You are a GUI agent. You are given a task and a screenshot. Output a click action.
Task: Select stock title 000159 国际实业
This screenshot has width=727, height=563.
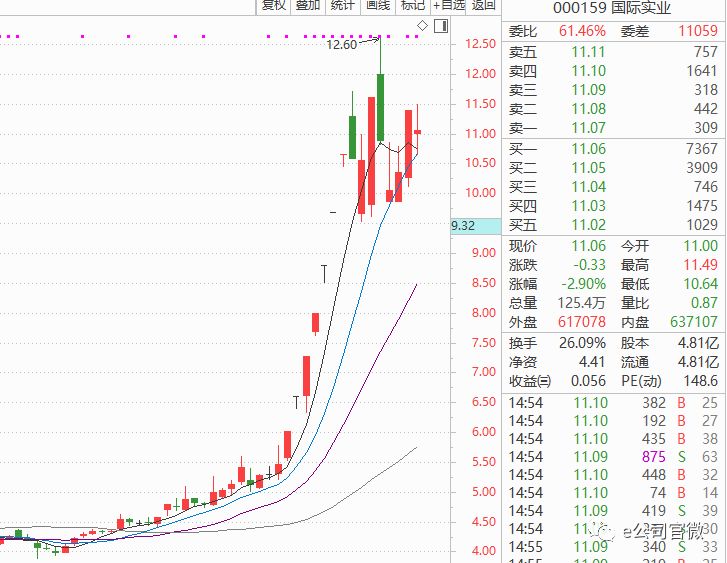coord(612,8)
